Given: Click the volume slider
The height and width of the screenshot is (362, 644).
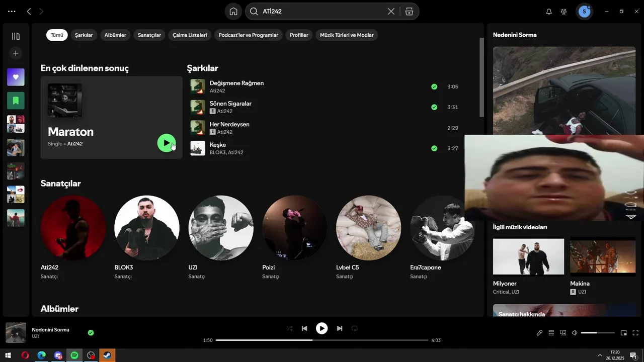Looking at the screenshot, I should [598, 333].
